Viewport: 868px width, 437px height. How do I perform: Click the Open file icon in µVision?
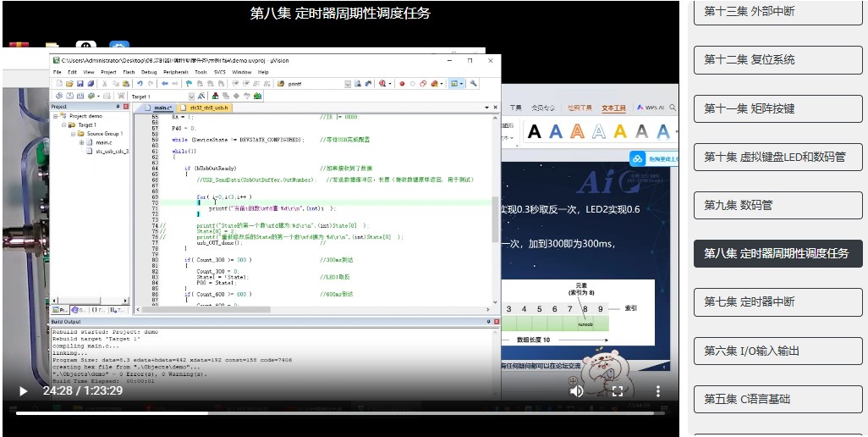tap(69, 84)
